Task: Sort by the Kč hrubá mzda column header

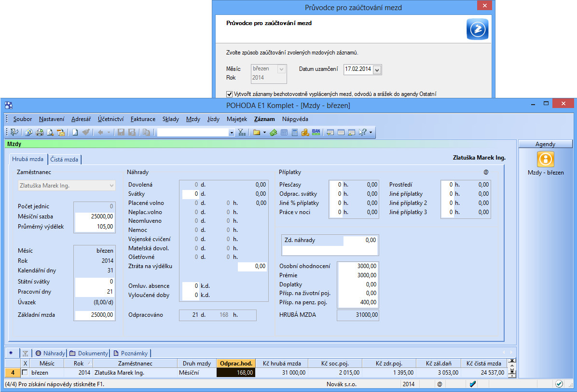Action: point(282,364)
